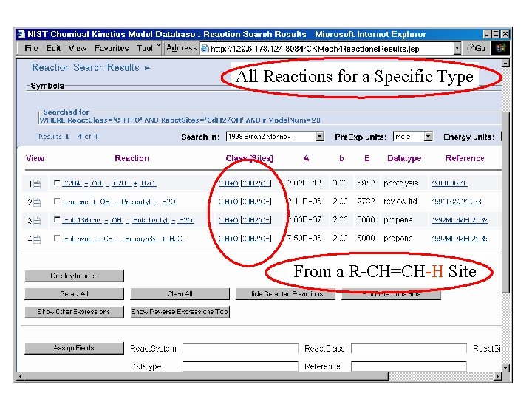Click the vertical scrollbar down arrow
The image size is (532, 399).
(x=505, y=368)
